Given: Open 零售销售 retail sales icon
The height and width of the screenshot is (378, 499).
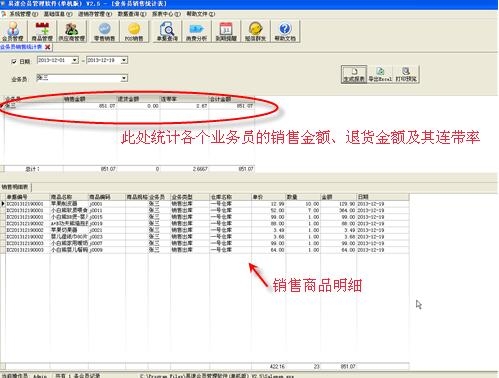Looking at the screenshot, I should (104, 31).
